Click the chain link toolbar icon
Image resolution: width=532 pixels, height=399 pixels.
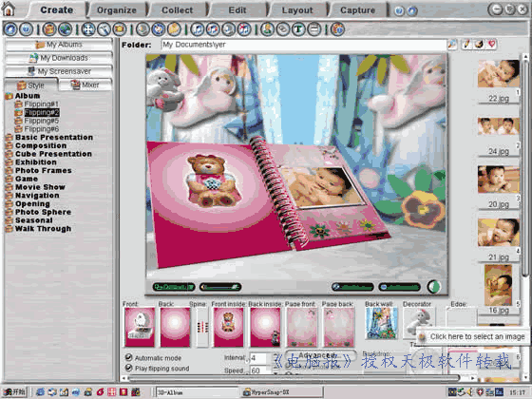point(283,29)
